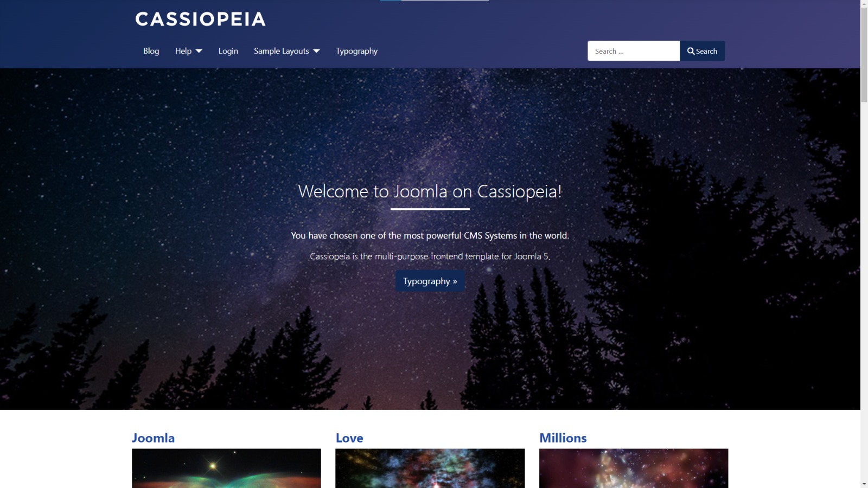Click the page scrollbar up arrow

[864, 4]
